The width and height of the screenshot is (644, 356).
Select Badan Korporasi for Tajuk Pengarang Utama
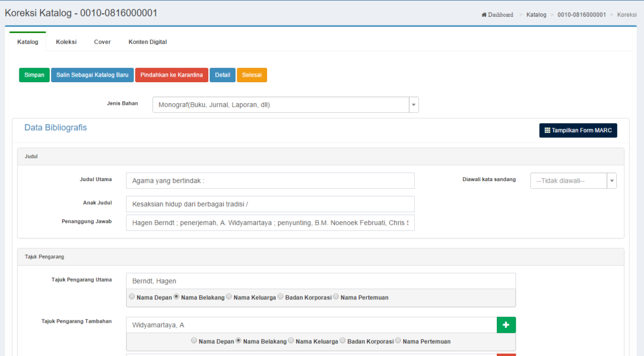tap(280, 297)
